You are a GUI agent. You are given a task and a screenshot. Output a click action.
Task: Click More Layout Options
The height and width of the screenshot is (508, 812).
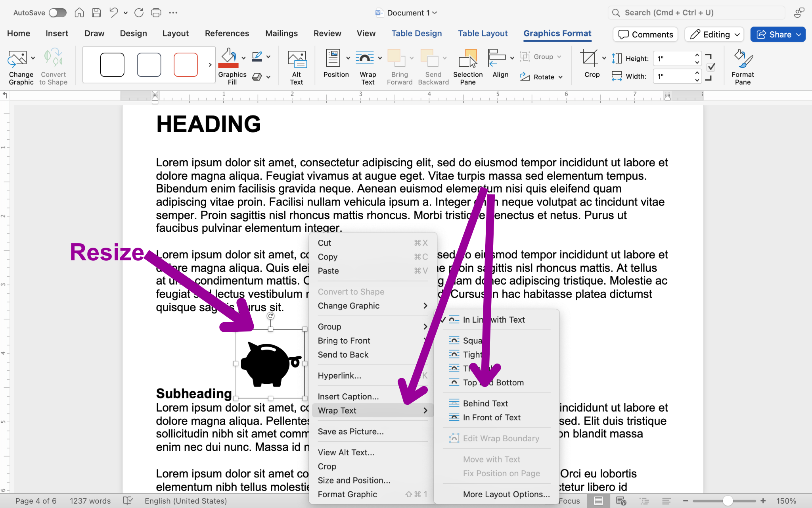click(506, 494)
